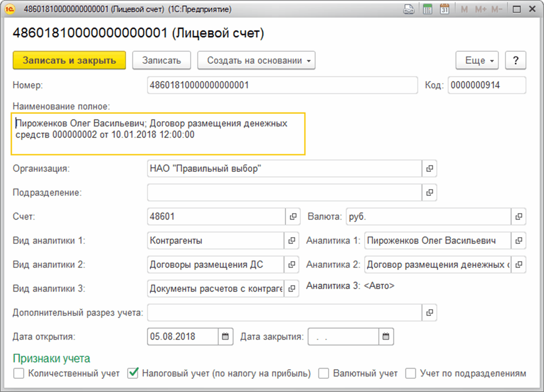The height and width of the screenshot is (392, 544).
Task: Open the Валюта руб. link icon
Action: [x=519, y=217]
